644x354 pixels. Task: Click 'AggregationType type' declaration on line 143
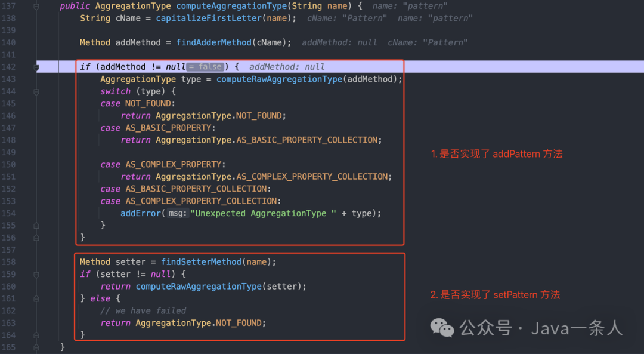(150, 79)
